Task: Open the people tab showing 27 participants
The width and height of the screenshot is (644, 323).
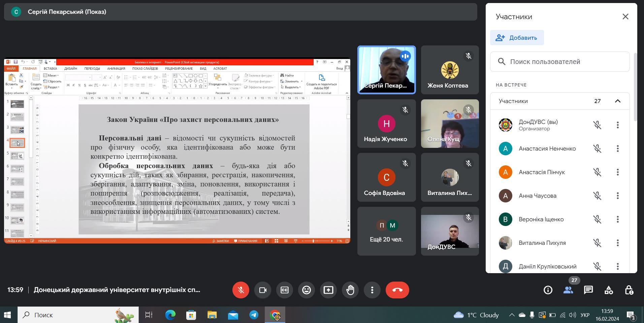Action: 568,290
